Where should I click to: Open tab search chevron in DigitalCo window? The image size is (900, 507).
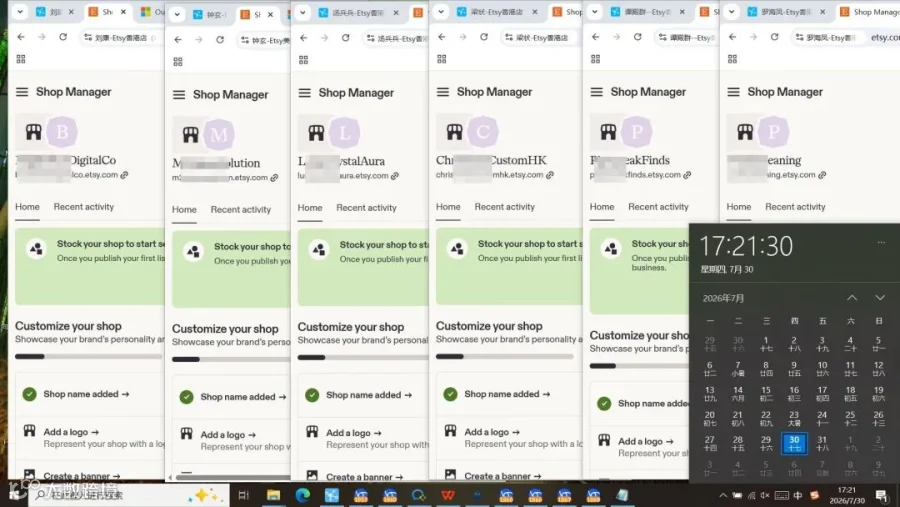[20, 11]
